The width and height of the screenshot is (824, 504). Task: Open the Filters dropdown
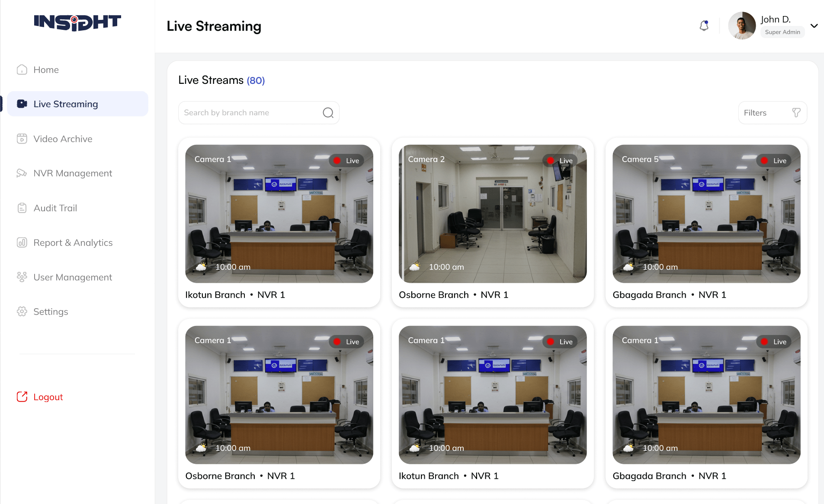point(772,113)
